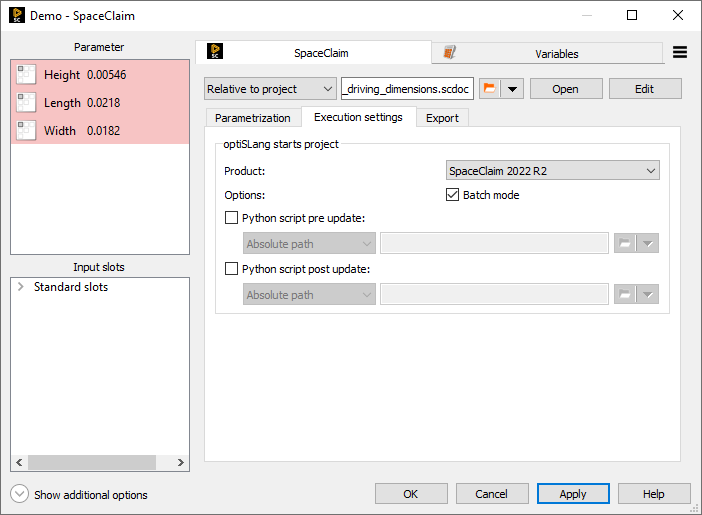
Task: Click the Length parameter grid icon
Action: [26, 103]
